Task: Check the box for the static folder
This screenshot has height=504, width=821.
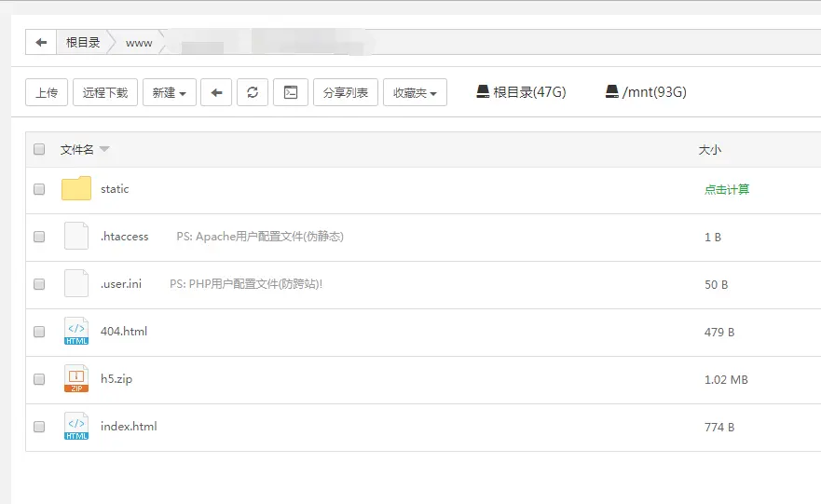Action: [39, 189]
